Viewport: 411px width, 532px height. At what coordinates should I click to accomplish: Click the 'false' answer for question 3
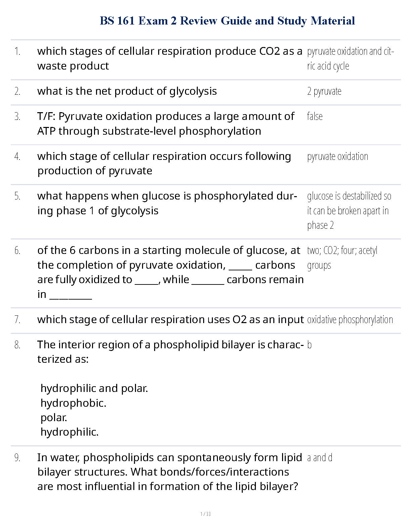coord(315,117)
